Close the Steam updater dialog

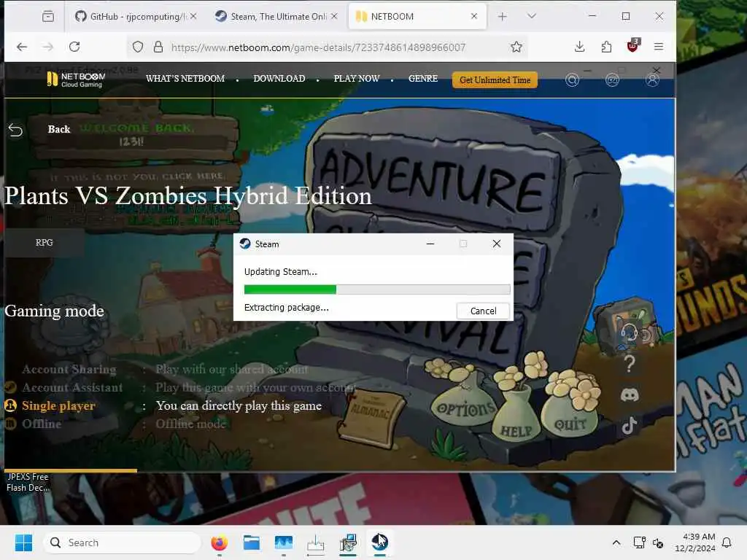pyautogui.click(x=496, y=244)
